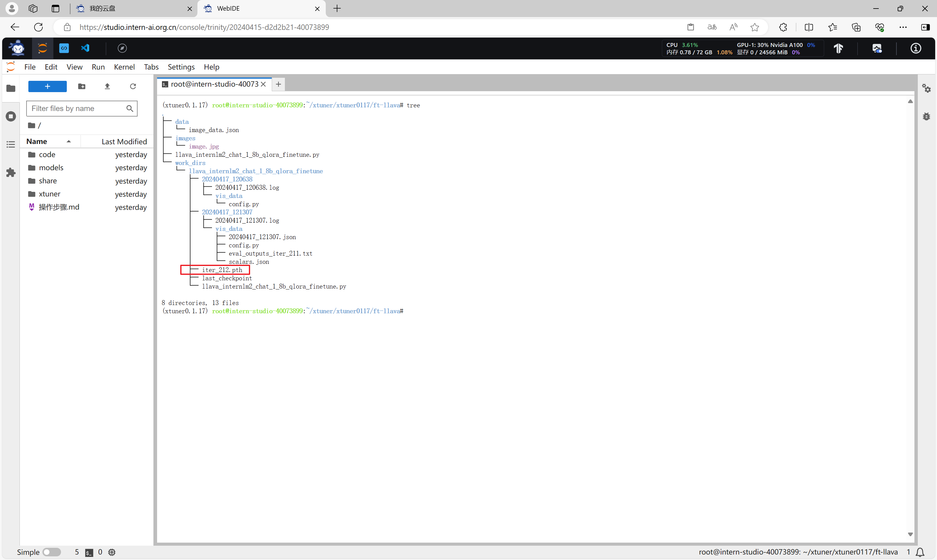937x560 pixels.
Task: Click the browser refresh button
Action: pyautogui.click(x=38, y=27)
